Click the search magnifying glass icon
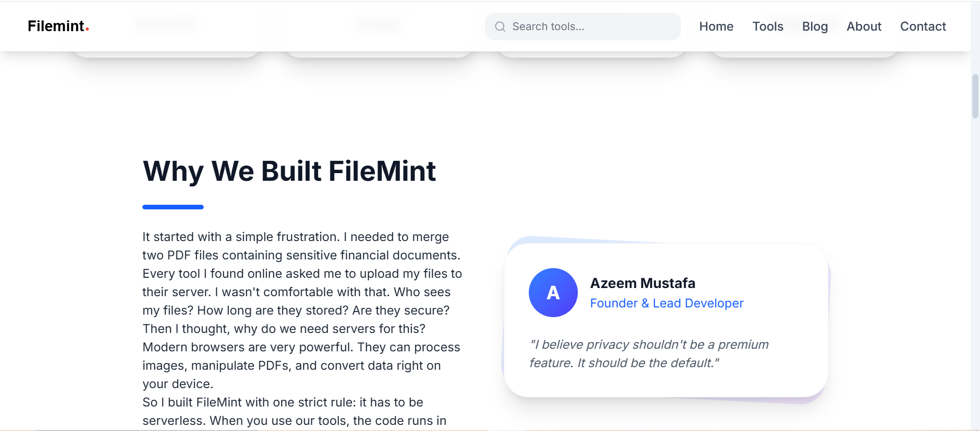 coord(501,26)
